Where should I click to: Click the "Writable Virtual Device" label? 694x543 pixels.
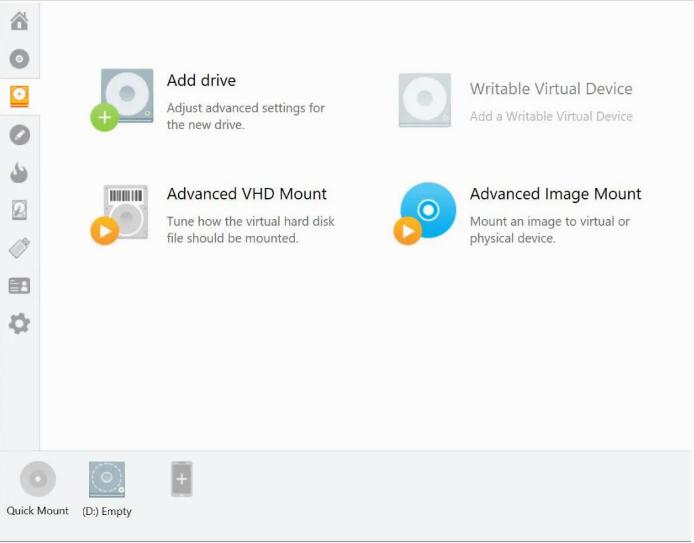tap(550, 89)
